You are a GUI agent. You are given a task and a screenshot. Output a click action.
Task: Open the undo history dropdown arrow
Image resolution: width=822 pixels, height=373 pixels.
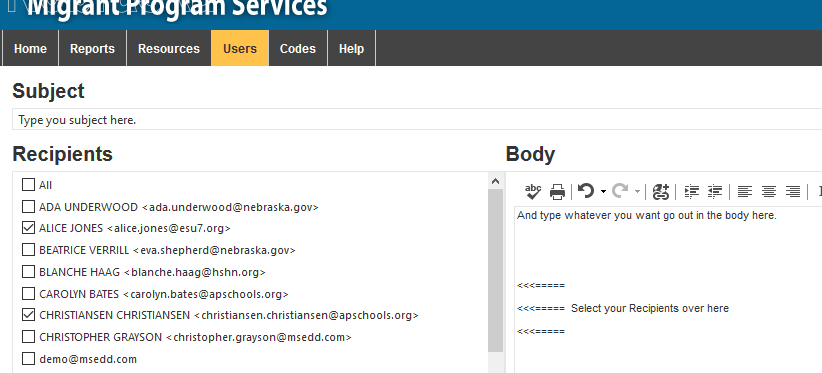pyautogui.click(x=603, y=192)
